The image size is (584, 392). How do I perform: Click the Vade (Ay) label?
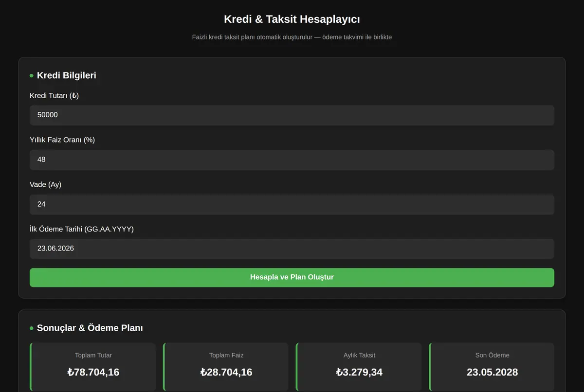coord(45,184)
